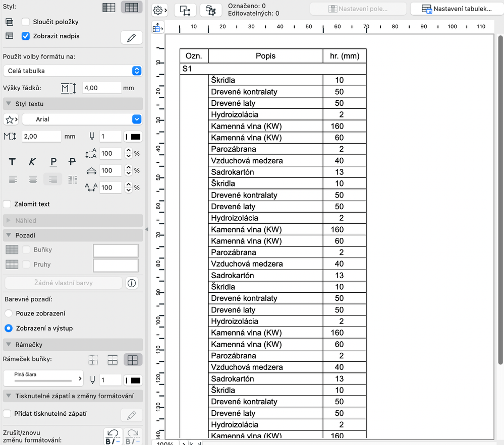This screenshot has width=504, height=445.
Task: Align text to the right
Action: [52, 179]
